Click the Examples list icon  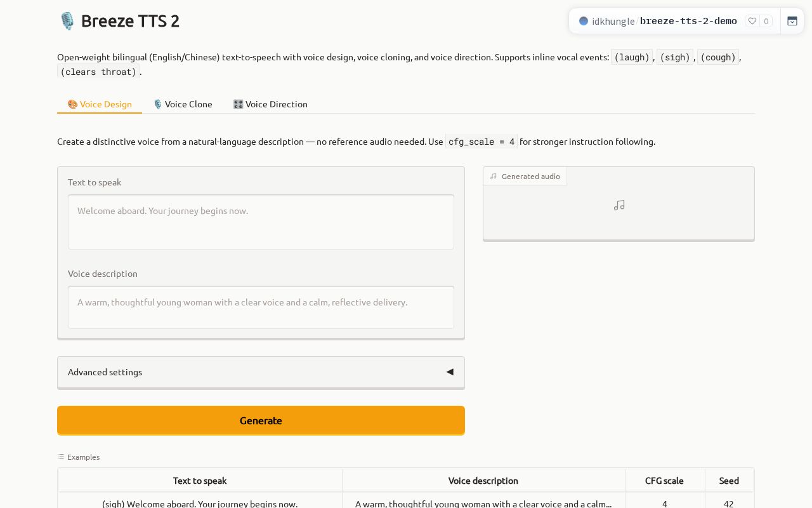coord(61,457)
